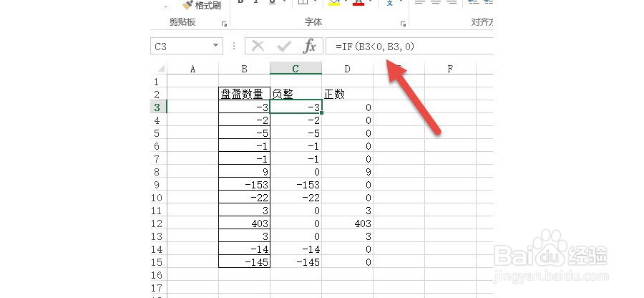Select row 2 header
The image size is (644, 298).
159,94
